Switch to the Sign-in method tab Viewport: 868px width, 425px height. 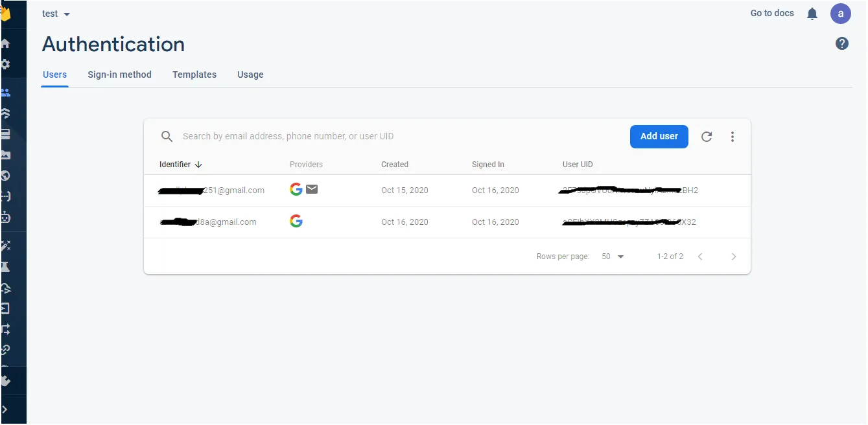[x=119, y=75]
